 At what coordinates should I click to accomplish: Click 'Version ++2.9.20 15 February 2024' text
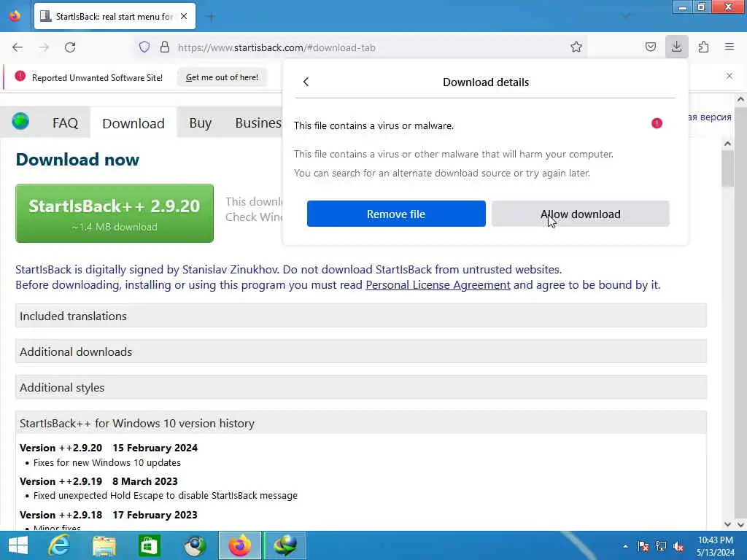click(109, 448)
